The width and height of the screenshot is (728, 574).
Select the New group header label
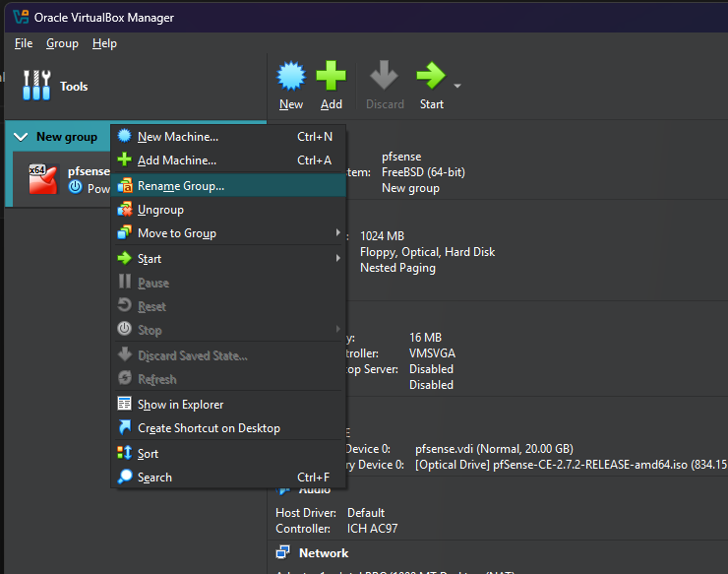67,137
